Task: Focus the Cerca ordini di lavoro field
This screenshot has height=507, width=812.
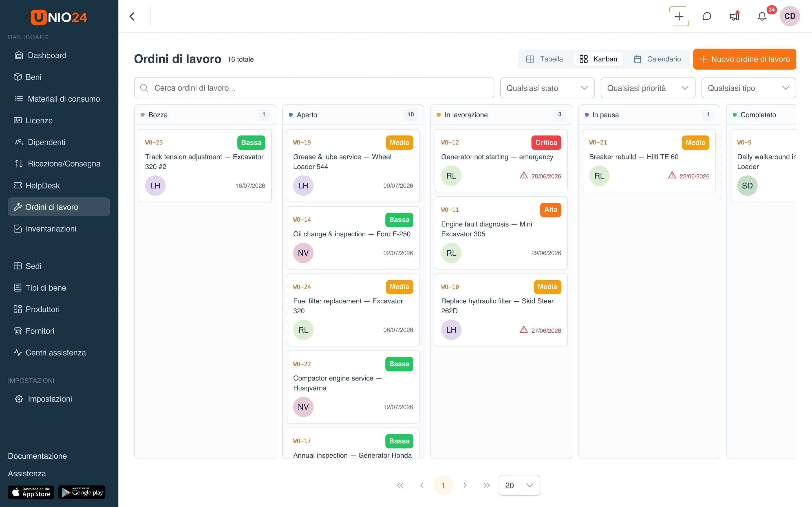Action: point(314,88)
